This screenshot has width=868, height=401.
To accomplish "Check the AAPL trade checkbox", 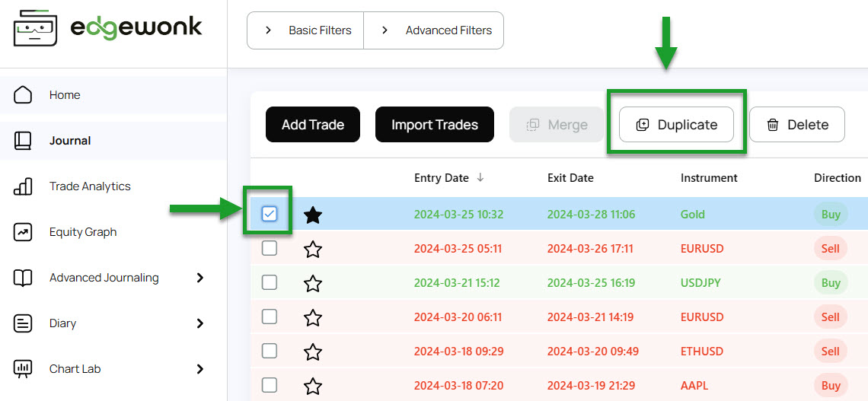I will [269, 385].
